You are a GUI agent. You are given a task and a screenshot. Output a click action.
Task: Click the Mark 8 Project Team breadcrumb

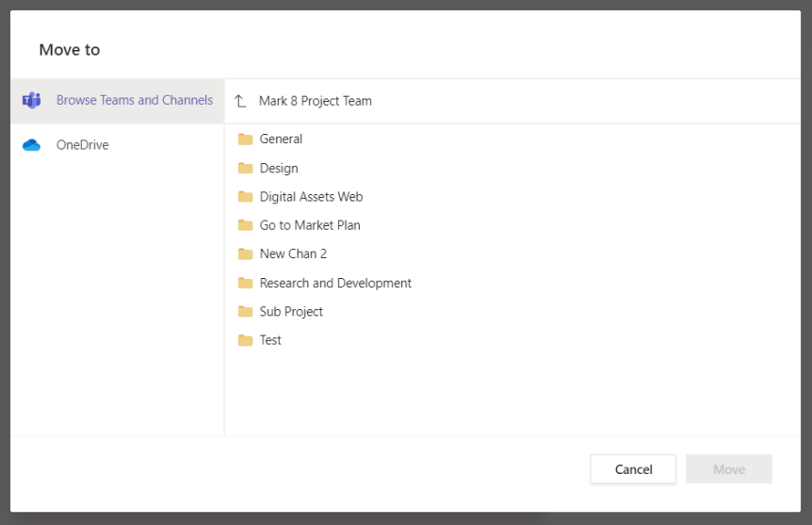coord(316,101)
